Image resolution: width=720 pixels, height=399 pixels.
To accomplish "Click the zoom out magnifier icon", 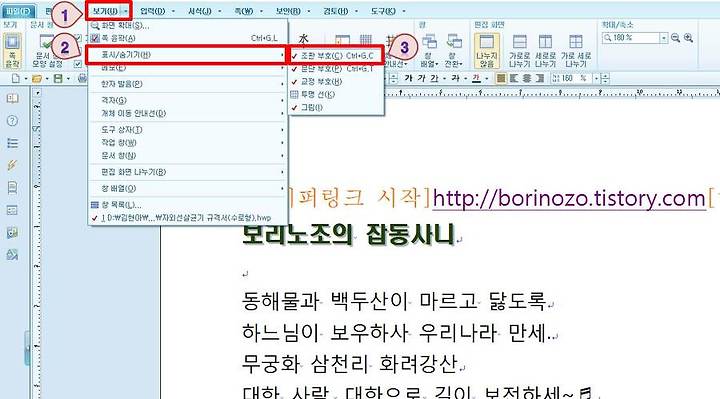I will [675, 38].
